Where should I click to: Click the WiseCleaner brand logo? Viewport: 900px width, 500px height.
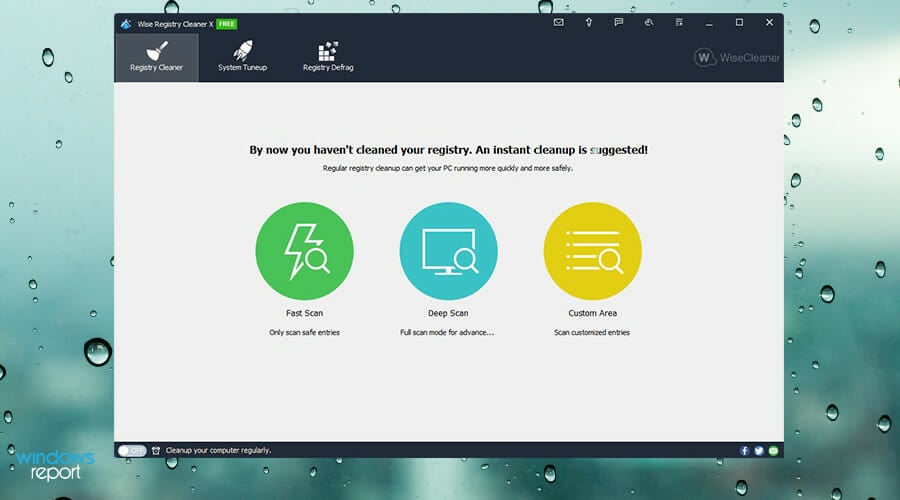(x=736, y=57)
